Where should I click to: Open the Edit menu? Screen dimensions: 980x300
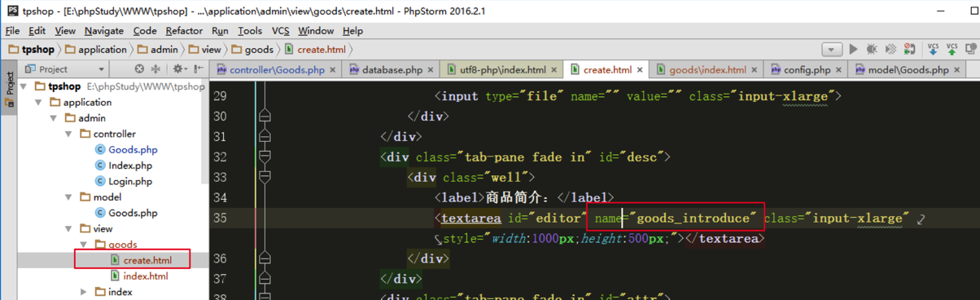[37, 31]
